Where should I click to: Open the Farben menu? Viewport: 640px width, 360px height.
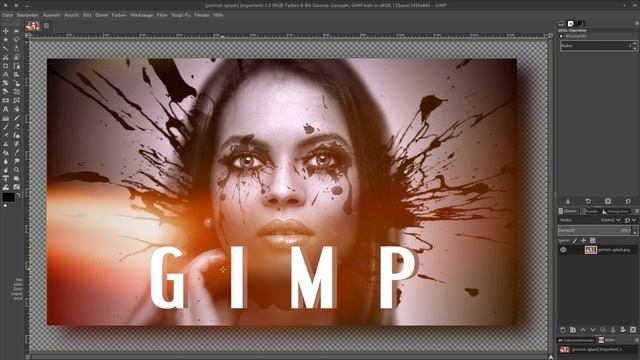(119, 15)
